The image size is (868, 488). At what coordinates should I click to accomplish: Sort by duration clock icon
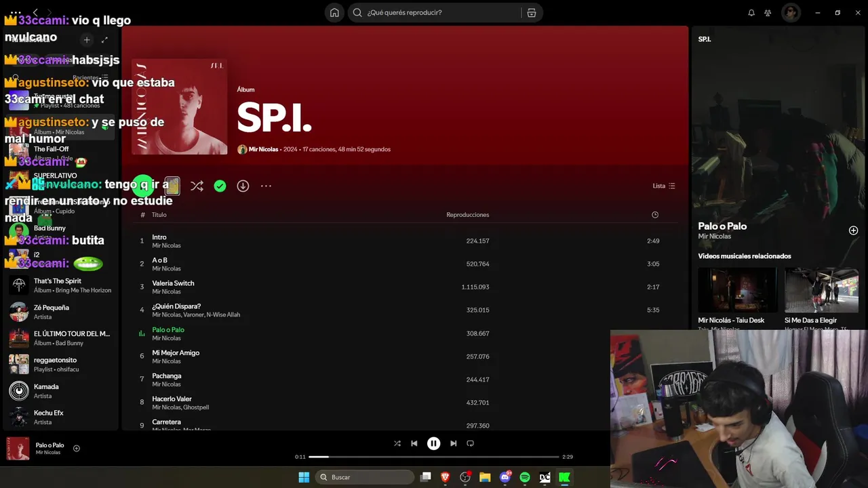point(655,215)
